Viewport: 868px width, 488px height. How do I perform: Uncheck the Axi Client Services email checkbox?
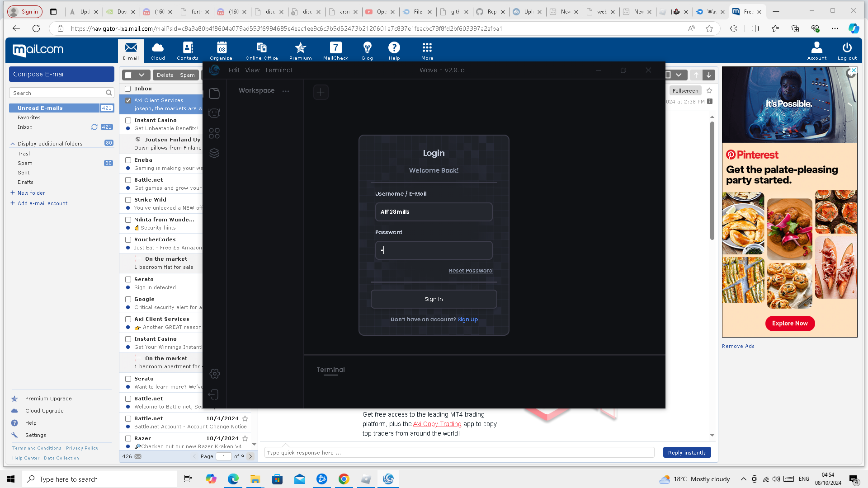pyautogui.click(x=128, y=100)
